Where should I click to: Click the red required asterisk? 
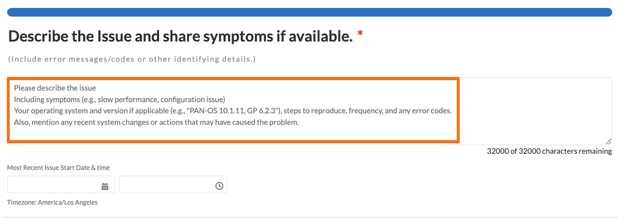pyautogui.click(x=360, y=33)
